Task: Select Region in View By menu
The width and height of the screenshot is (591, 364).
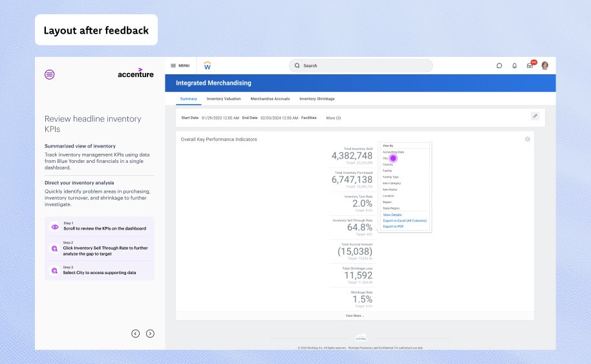Action: coord(387,202)
